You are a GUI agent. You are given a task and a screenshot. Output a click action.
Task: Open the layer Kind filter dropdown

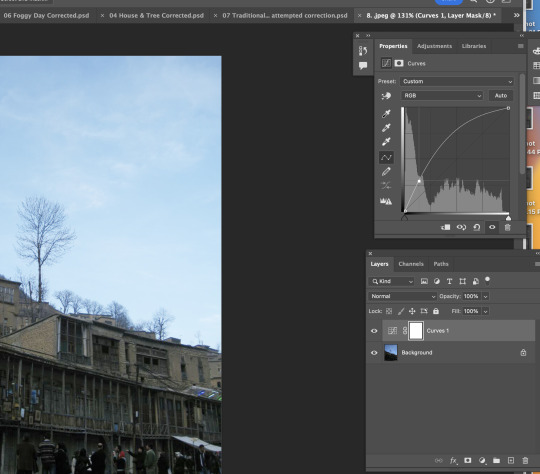(x=391, y=281)
